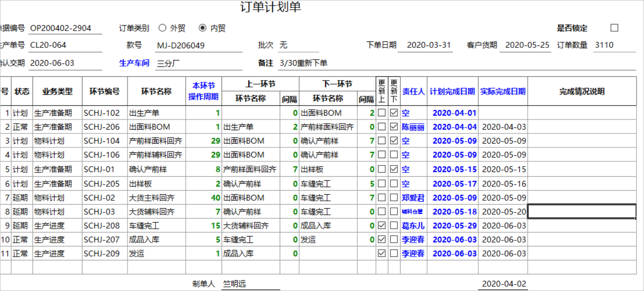
Task: Click the SCHJ-104 code cell
Action: (105, 141)
